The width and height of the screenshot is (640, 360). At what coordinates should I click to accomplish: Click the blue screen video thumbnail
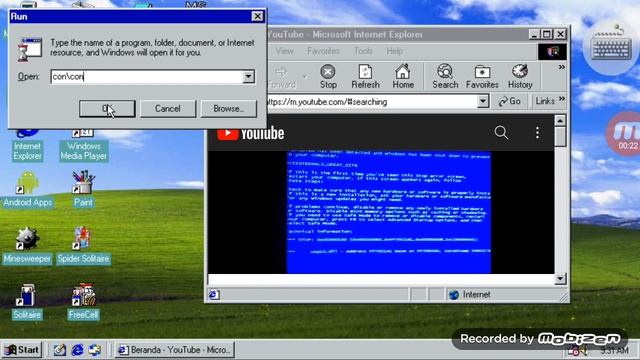389,211
